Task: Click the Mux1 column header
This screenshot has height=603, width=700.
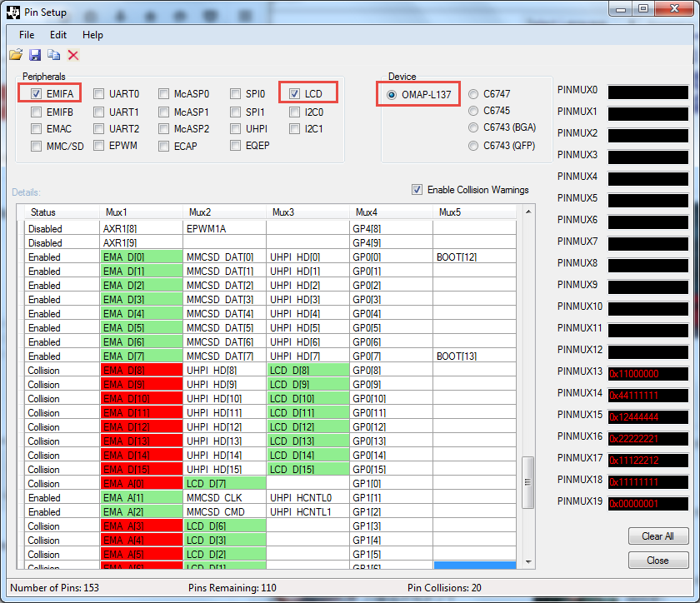Action: (141, 212)
